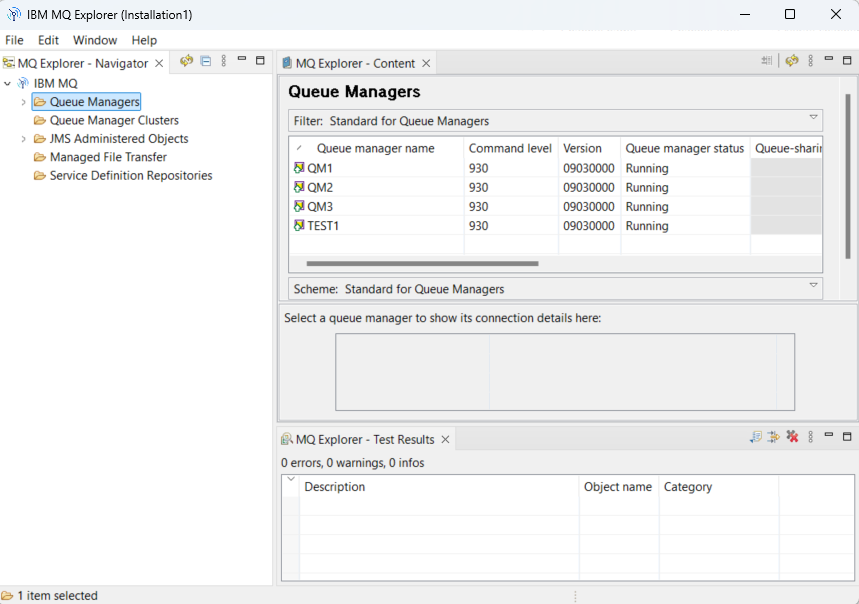Expand the Queue Managers tree node
This screenshot has width=859, height=604.
pyautogui.click(x=23, y=102)
